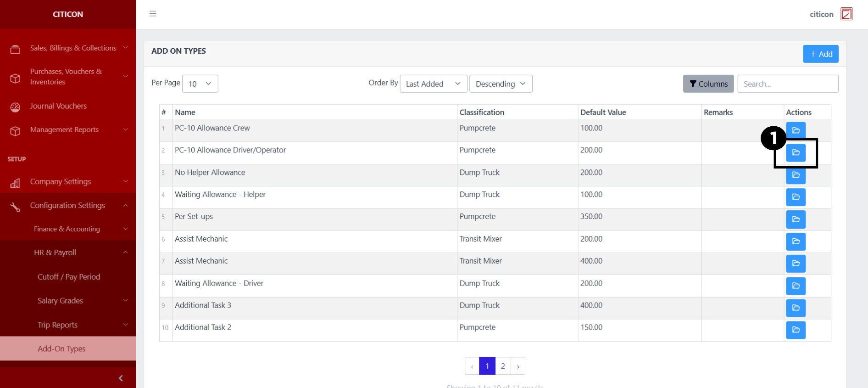This screenshot has height=388, width=868.
Task: Open folder action for Additional Task 2
Action: point(796,330)
